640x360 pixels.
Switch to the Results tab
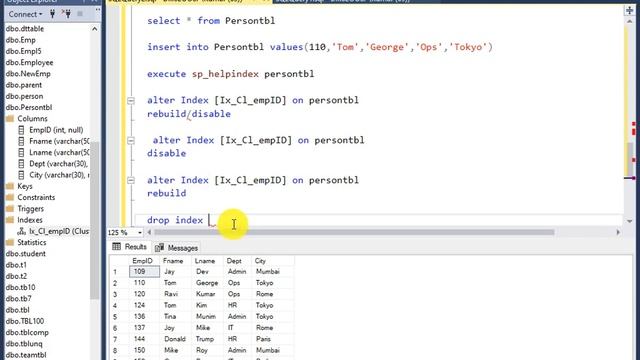129,247
